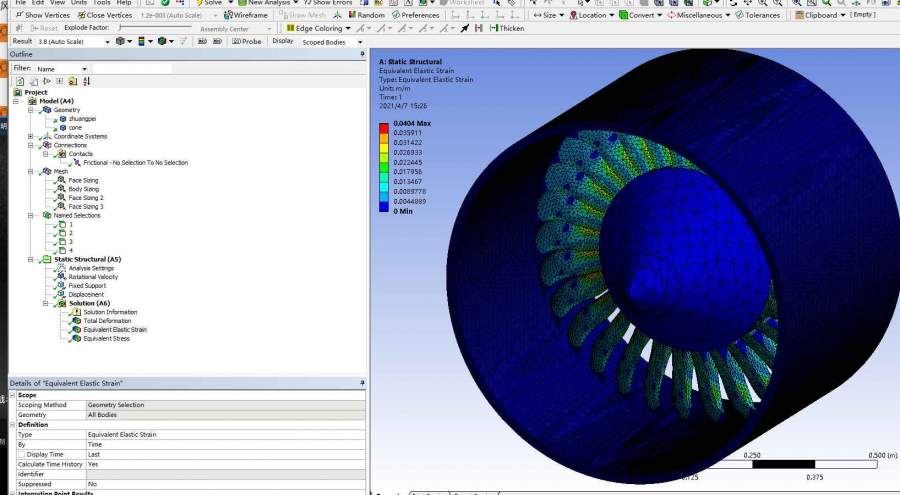
Task: Open the Units menu
Action: (x=78, y=3)
